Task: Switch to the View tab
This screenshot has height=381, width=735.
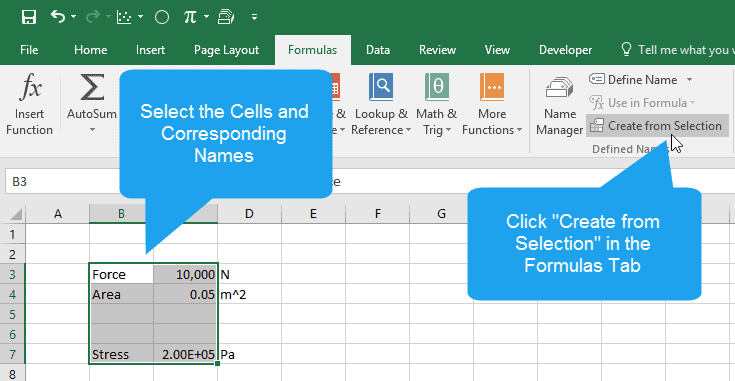Action: (x=497, y=50)
